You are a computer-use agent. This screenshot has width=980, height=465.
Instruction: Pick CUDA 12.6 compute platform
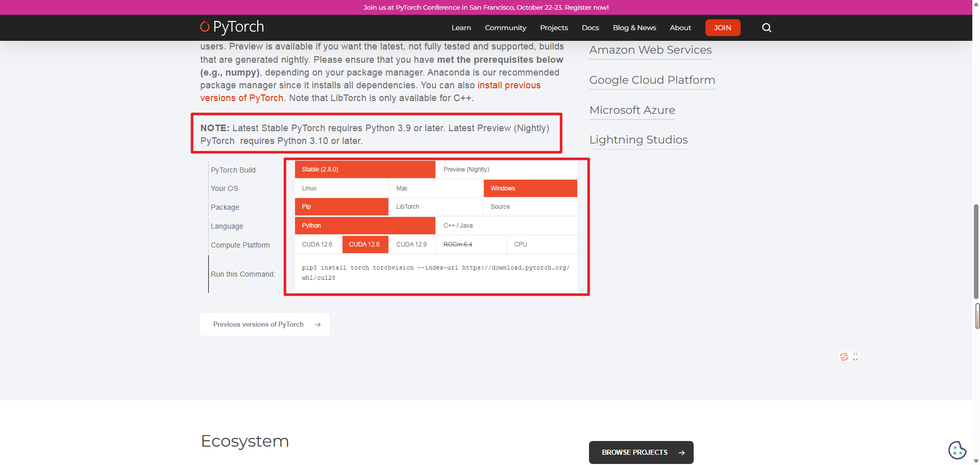(318, 244)
